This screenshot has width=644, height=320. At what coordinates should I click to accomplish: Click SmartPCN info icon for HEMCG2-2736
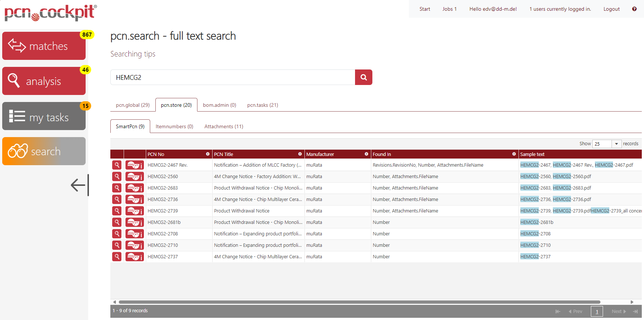135,200
